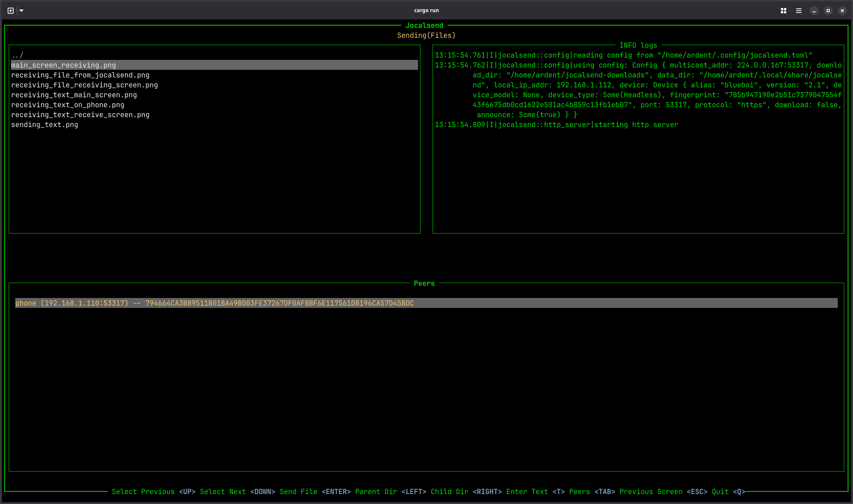
Task: Click the Peers <TAB> hint
Action: (592, 492)
